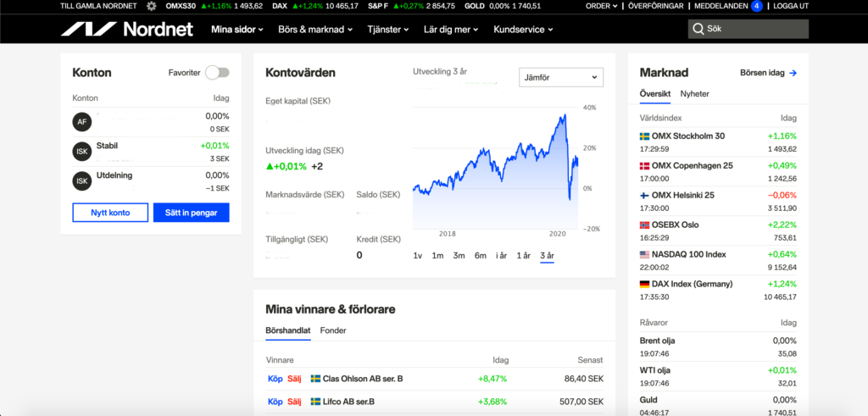Click Köp for Lifco AB ser.B
This screenshot has width=868, height=416.
275,402
